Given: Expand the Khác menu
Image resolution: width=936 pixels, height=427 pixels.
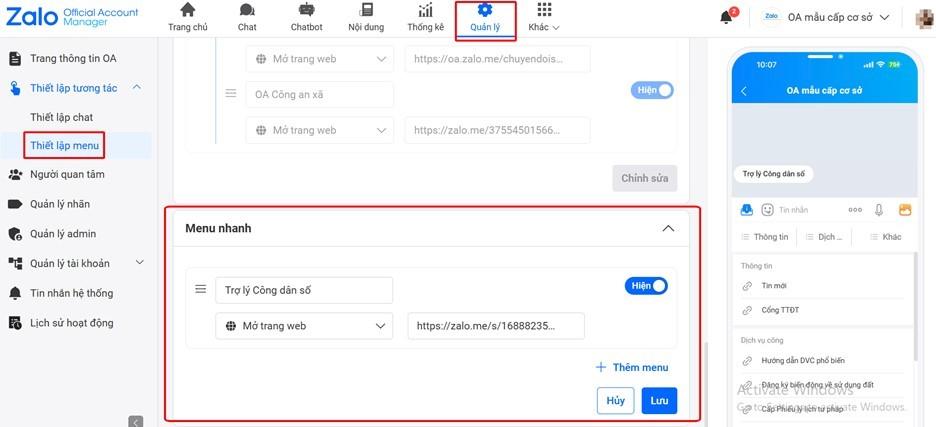Looking at the screenshot, I should click(x=544, y=17).
